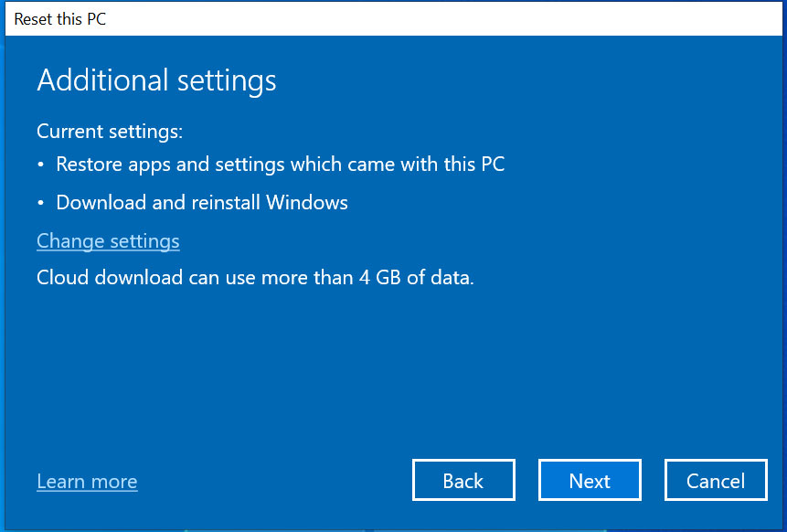Cancel the Reset this PC dialog
This screenshot has width=787, height=532.
[x=716, y=480]
